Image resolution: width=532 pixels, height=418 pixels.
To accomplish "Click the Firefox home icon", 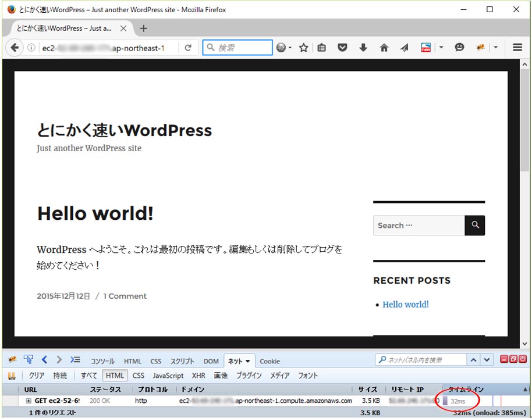I will (384, 48).
